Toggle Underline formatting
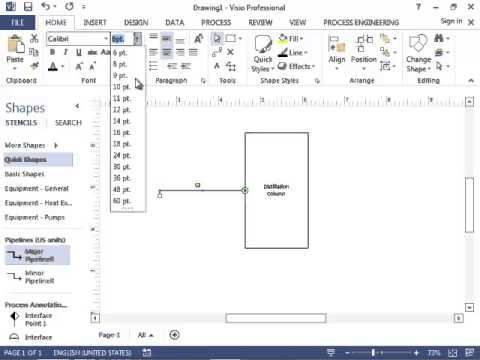Image resolution: width=480 pixels, height=360 pixels. tap(79, 52)
